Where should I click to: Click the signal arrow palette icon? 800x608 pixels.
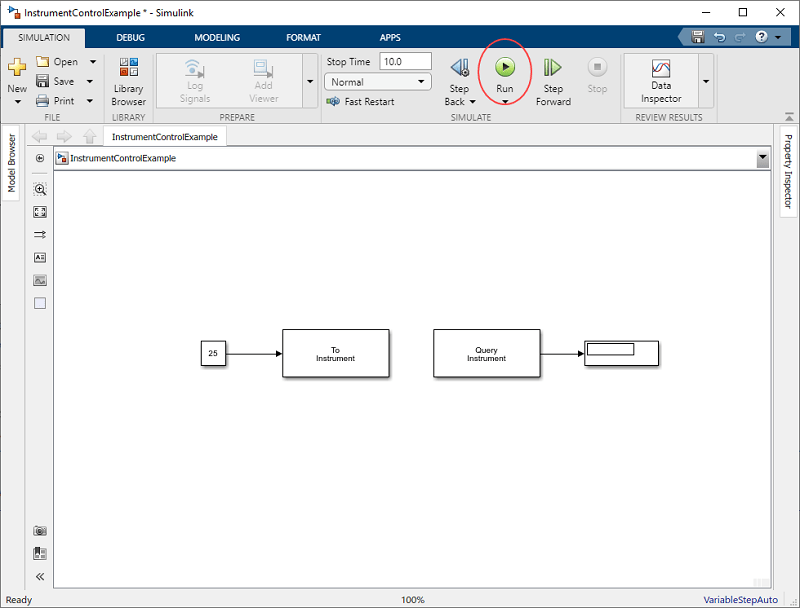40,235
